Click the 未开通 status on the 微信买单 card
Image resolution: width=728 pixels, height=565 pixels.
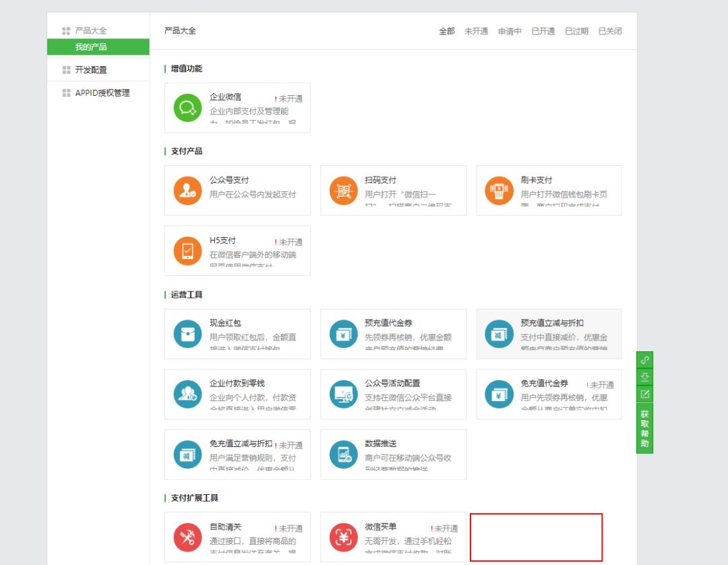444,529
